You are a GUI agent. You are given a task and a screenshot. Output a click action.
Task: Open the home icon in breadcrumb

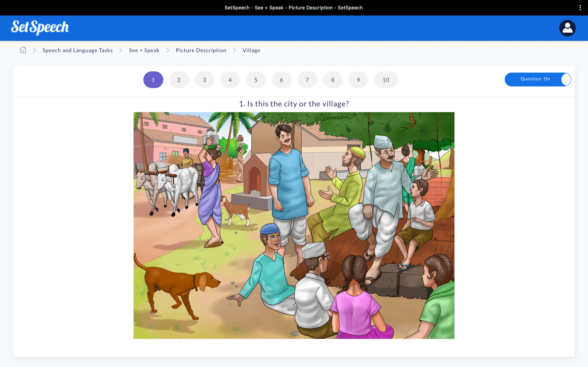[23, 50]
